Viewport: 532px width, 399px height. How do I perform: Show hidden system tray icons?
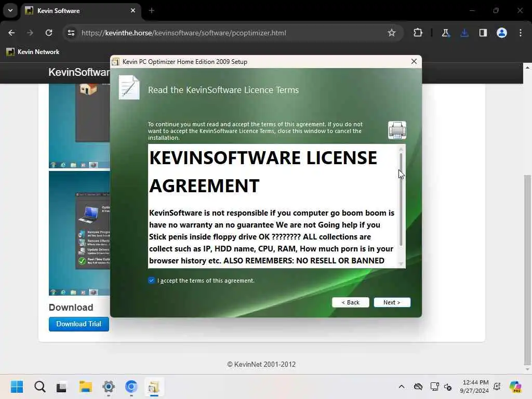(x=402, y=387)
